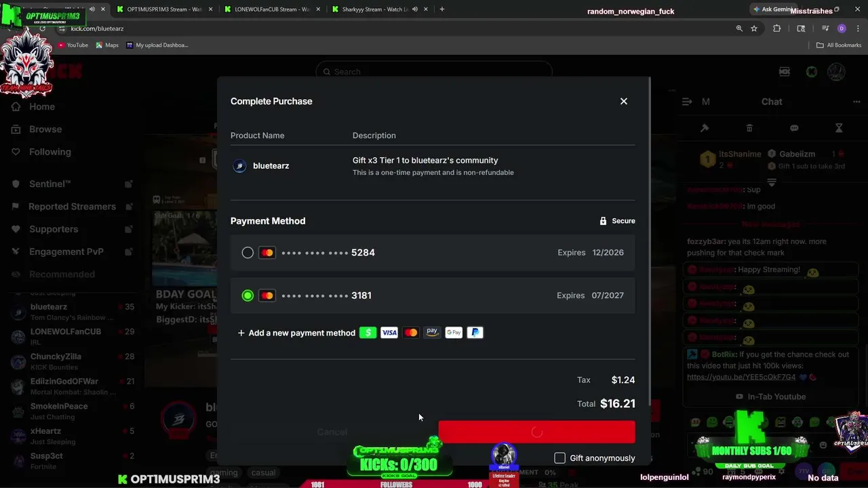
Task: Click the trash can icon in chat
Action: coord(749,128)
